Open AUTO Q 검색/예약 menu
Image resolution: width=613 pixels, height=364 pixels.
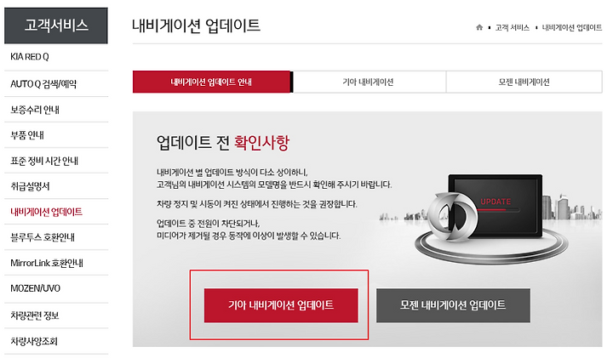56,84
